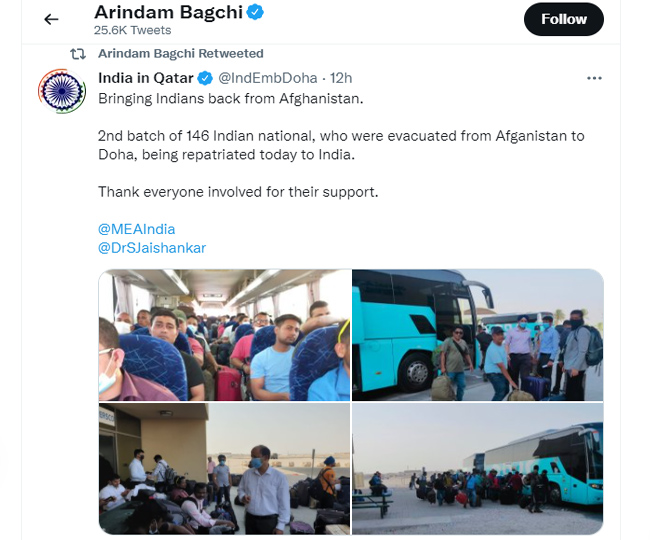Follow Arindam Bagchi
Image resolution: width=650 pixels, height=540 pixels.
click(564, 19)
